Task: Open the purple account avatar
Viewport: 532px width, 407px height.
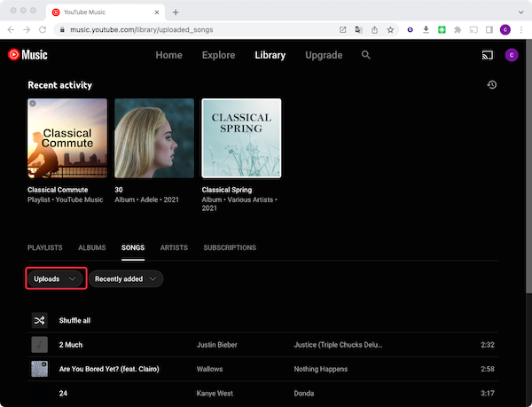Action: click(x=512, y=55)
